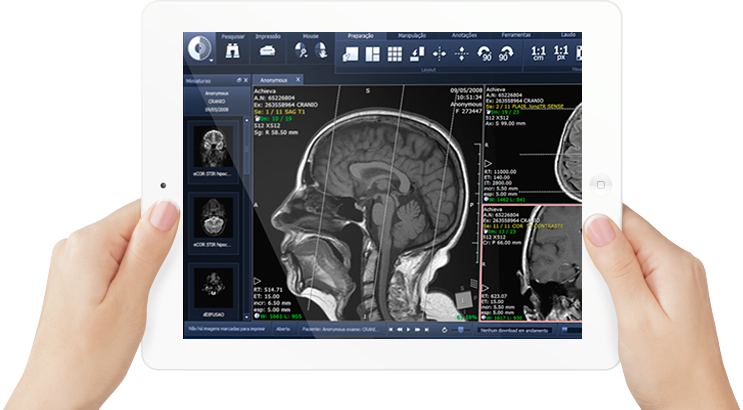Click 'Se: 1 / 11 SAG T1' overlay text

point(280,111)
